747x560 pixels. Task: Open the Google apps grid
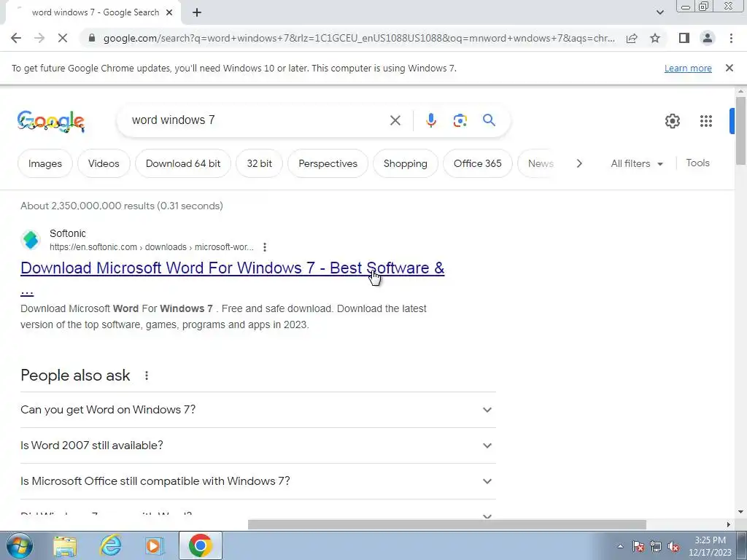pos(705,121)
